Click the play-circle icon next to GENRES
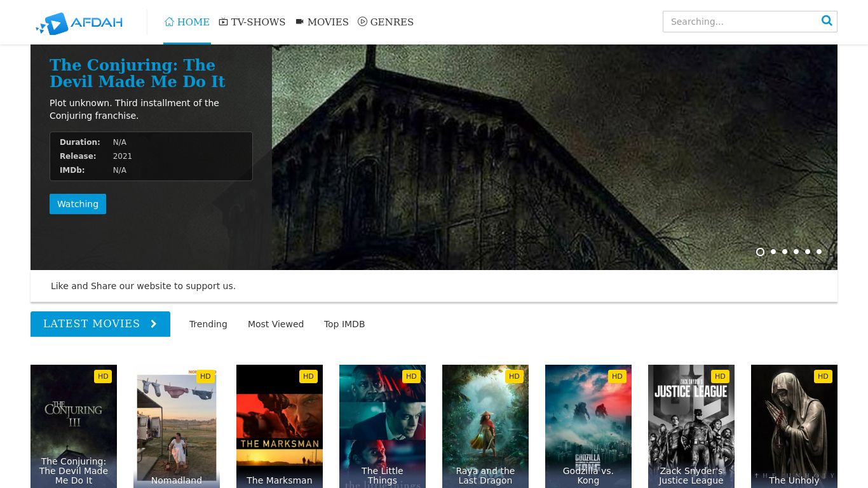Screen dimensions: 868x488 pos(362,21)
